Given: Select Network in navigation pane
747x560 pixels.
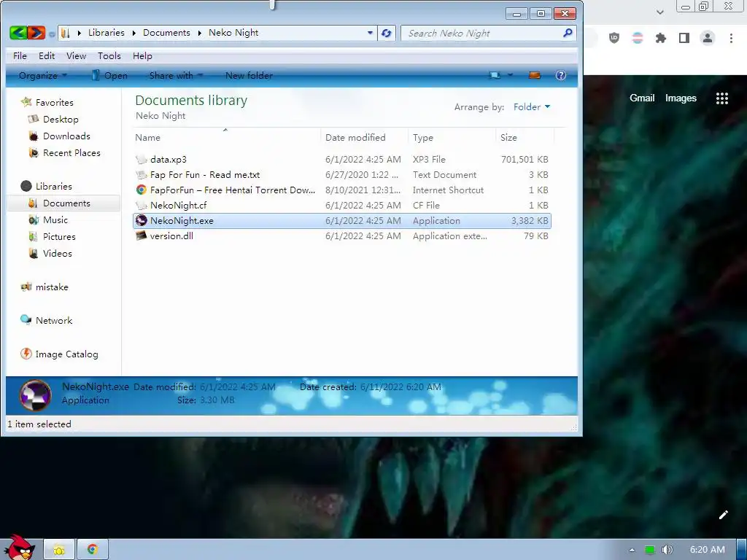Looking at the screenshot, I should click(x=46, y=321).
